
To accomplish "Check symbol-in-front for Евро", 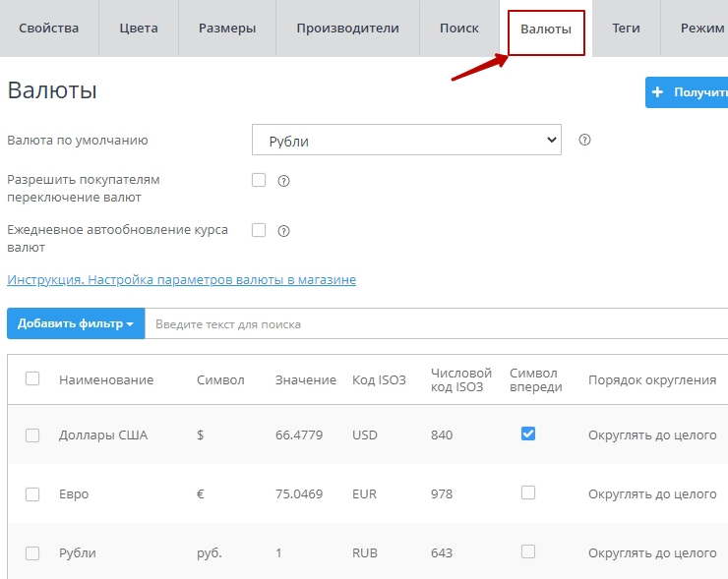I will coord(528,492).
